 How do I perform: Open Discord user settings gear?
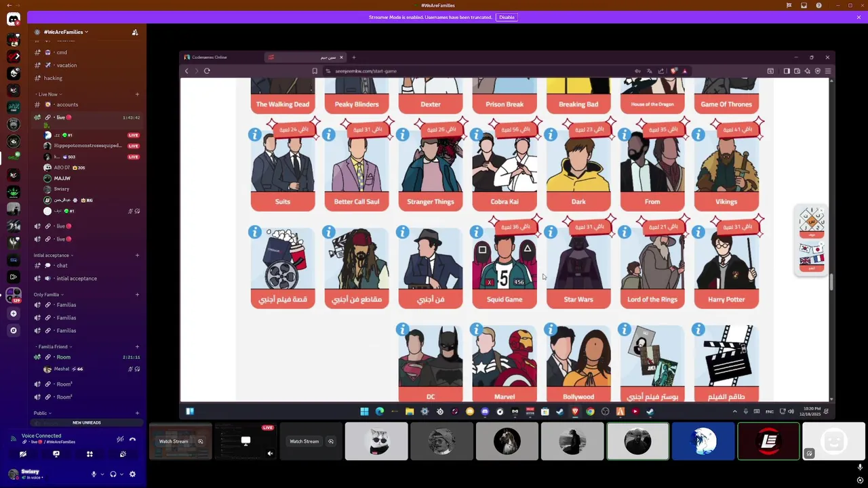(133, 474)
